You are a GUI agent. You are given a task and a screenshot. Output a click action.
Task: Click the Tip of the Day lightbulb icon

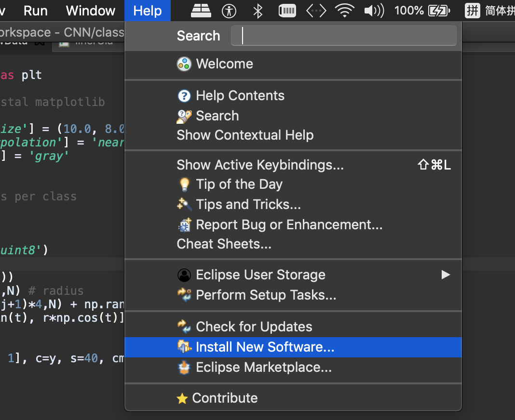point(185,184)
